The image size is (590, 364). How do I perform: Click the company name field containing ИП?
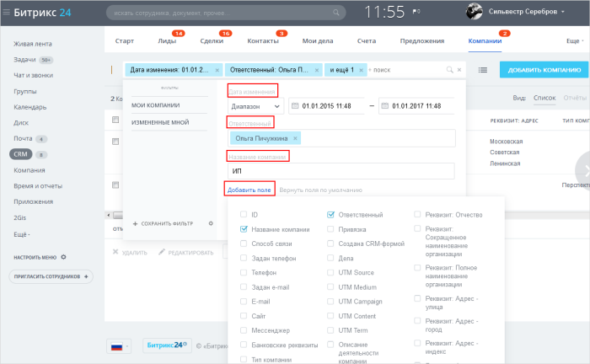[341, 171]
